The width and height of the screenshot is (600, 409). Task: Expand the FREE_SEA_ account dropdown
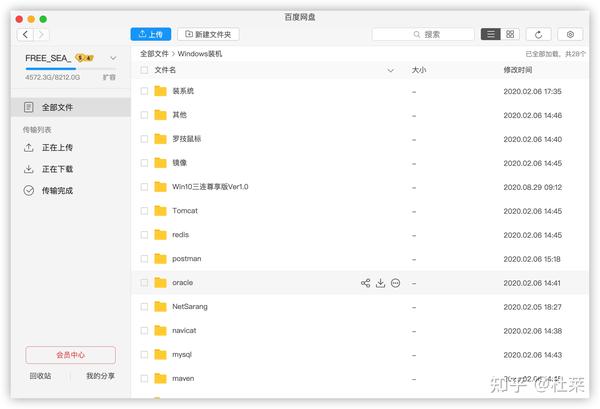coord(113,58)
